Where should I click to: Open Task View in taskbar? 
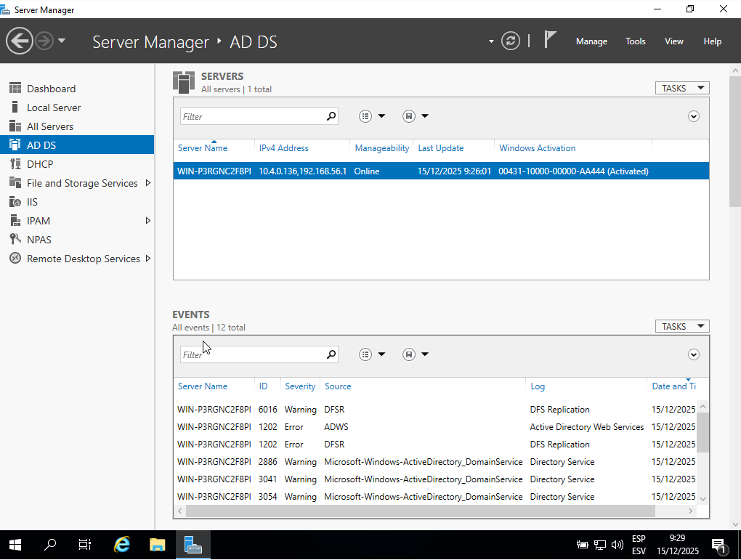coord(85,545)
